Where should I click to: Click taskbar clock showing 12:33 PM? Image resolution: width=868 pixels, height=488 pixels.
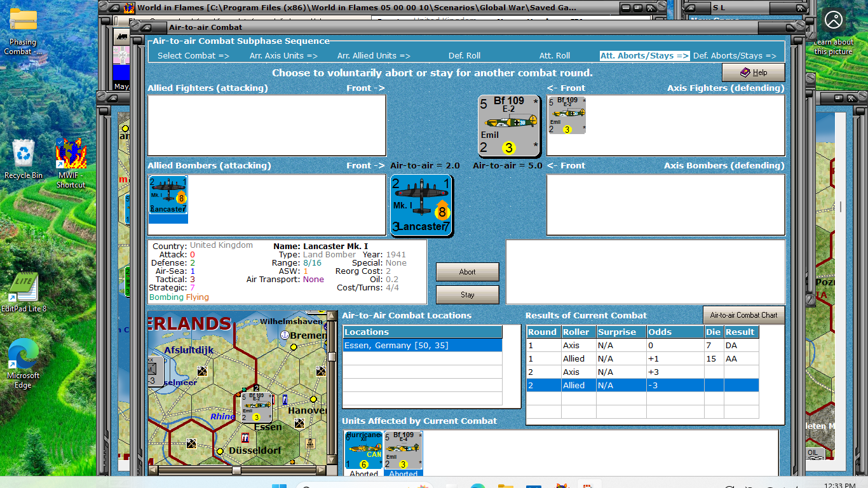(x=839, y=485)
